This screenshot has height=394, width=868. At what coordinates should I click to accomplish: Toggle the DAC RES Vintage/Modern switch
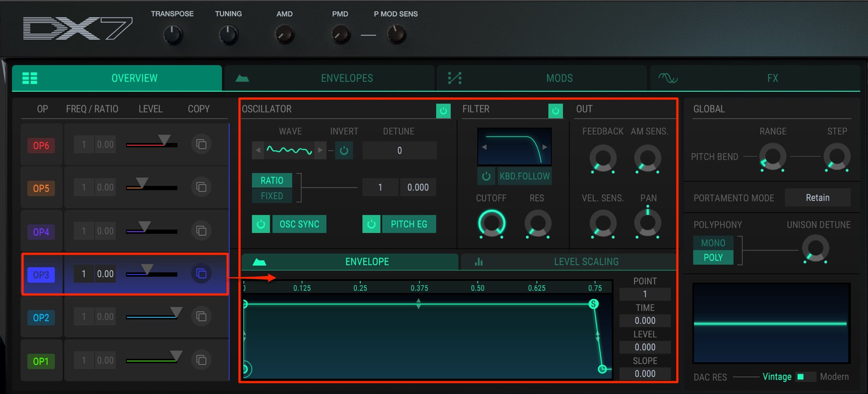(805, 377)
